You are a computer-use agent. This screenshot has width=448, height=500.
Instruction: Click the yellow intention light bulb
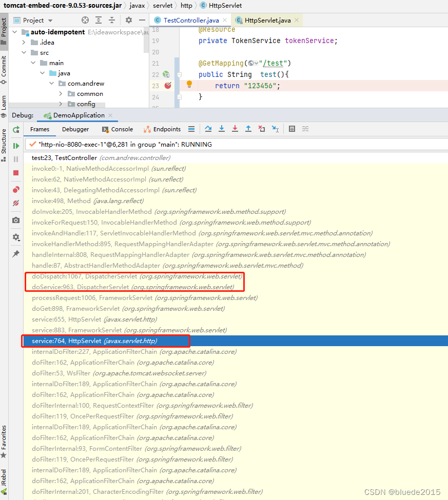189,84
